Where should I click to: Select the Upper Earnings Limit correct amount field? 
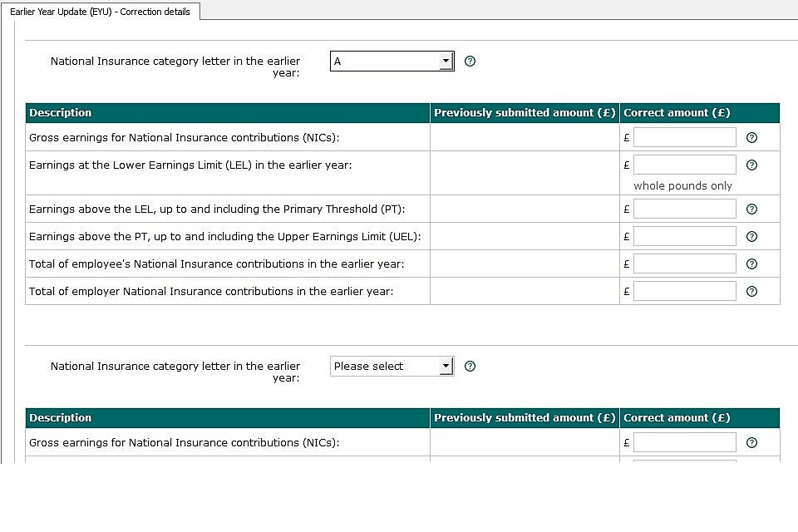684,236
